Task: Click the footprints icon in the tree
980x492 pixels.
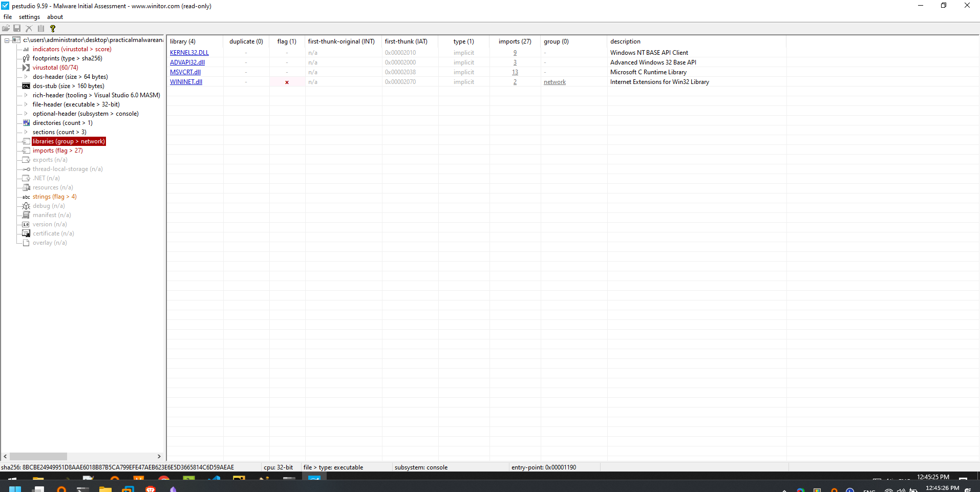Action: pos(26,58)
